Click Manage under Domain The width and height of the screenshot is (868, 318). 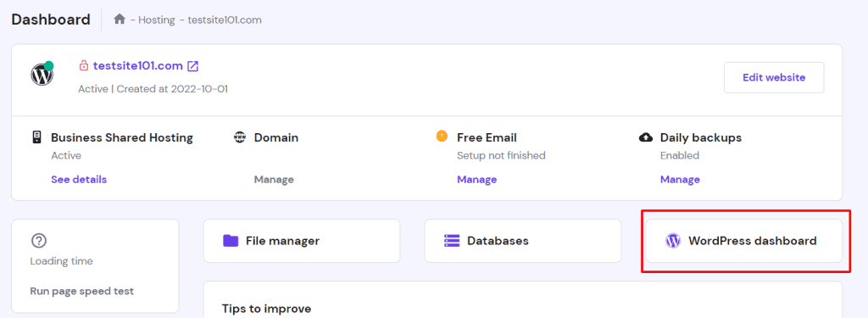coord(274,180)
